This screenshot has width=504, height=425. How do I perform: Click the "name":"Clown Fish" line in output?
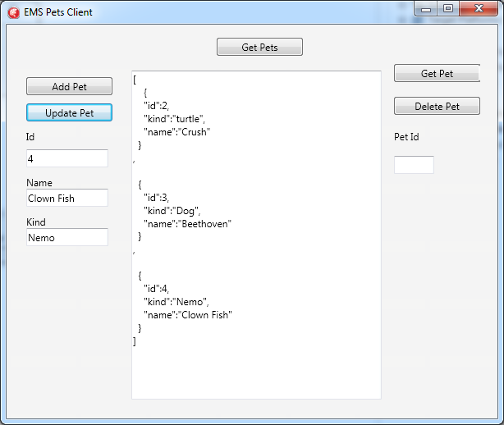click(x=188, y=315)
